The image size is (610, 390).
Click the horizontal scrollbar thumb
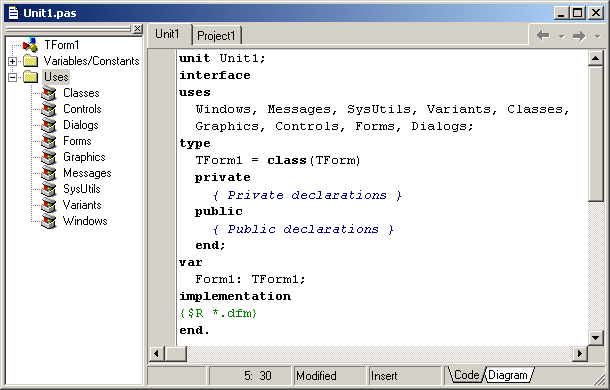tap(176, 353)
